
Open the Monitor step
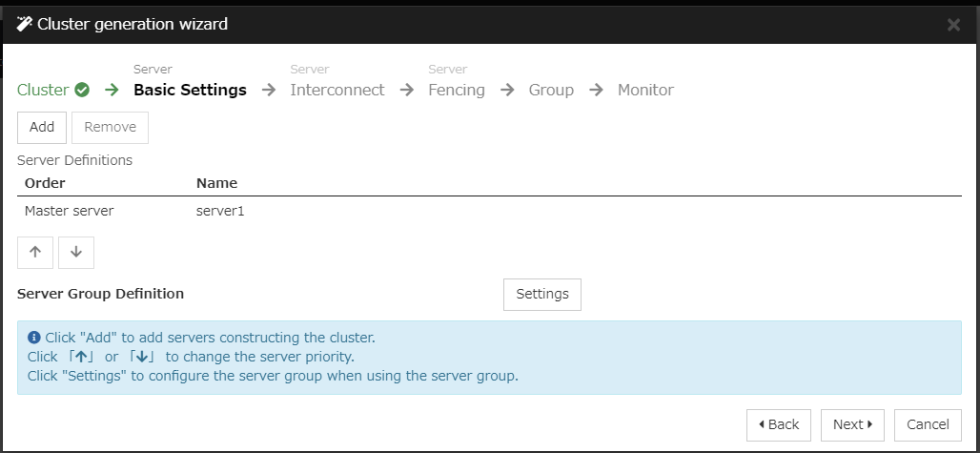coord(645,91)
